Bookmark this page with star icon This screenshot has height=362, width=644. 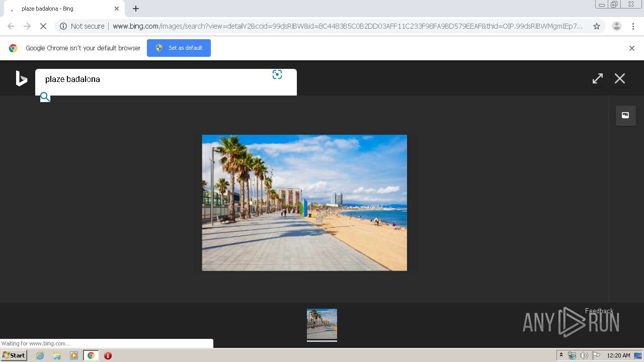pos(597,26)
